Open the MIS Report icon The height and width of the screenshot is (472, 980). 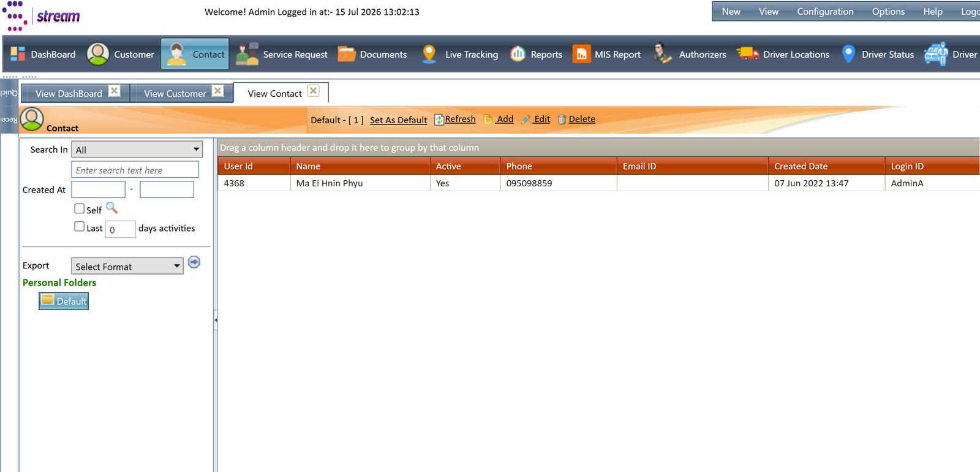coord(581,54)
